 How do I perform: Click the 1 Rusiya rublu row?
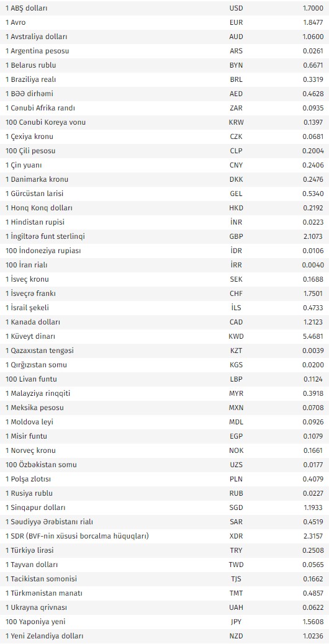pyautogui.click(x=164, y=493)
